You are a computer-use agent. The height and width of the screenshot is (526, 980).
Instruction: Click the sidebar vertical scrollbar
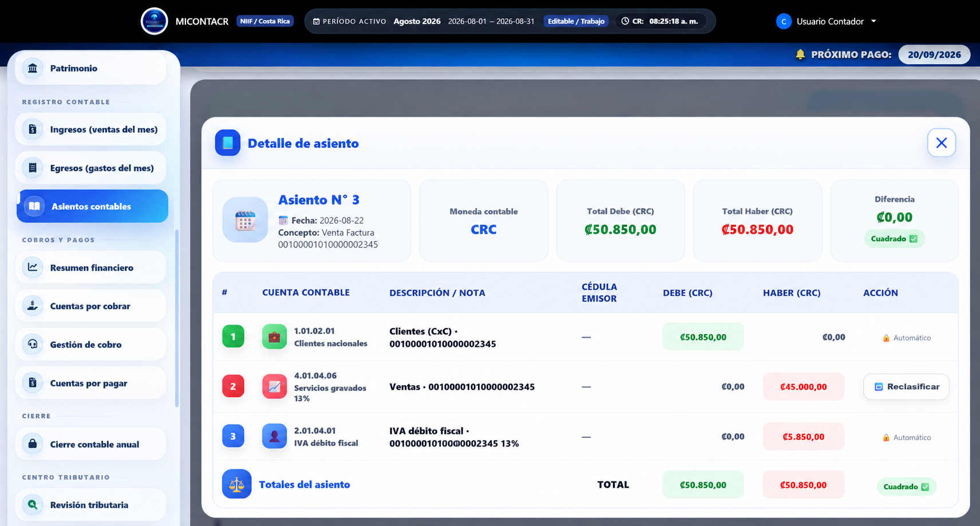tap(177, 318)
